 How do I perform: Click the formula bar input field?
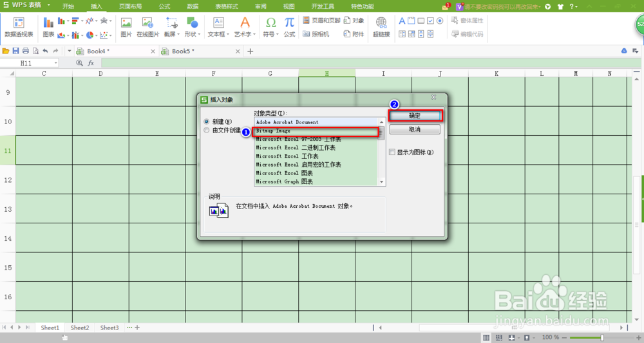(x=371, y=63)
